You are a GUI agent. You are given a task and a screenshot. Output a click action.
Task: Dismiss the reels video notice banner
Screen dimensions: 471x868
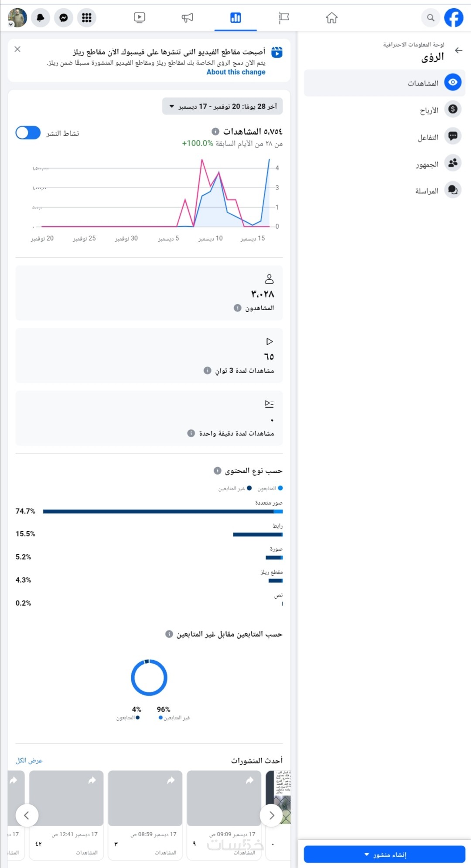tap(17, 49)
